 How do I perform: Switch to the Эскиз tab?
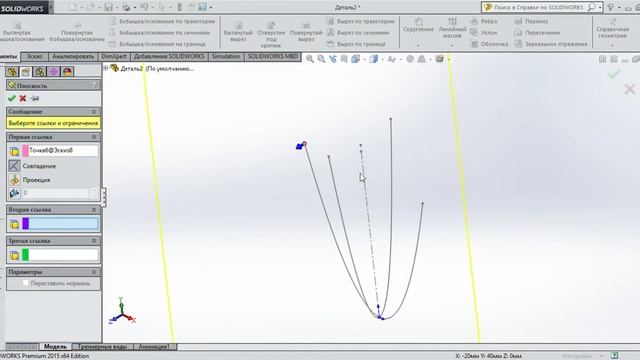tap(34, 57)
